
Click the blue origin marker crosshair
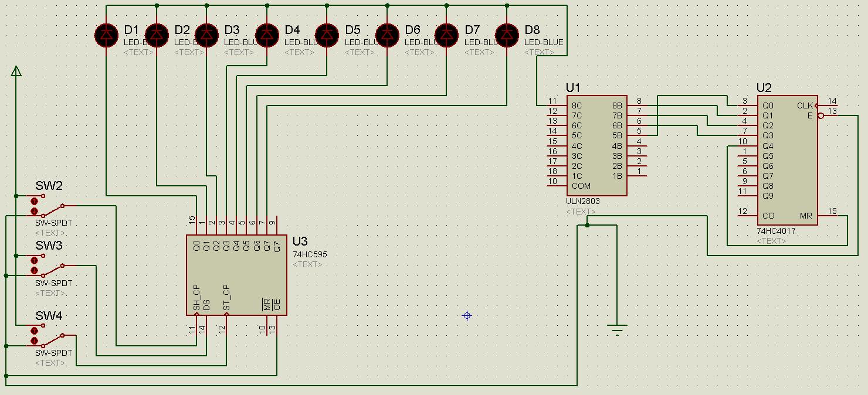(467, 316)
